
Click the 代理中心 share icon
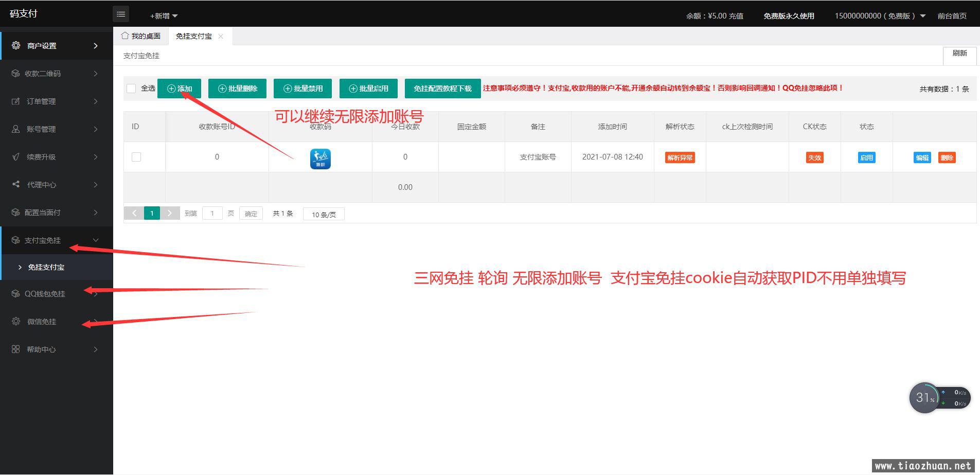15,184
